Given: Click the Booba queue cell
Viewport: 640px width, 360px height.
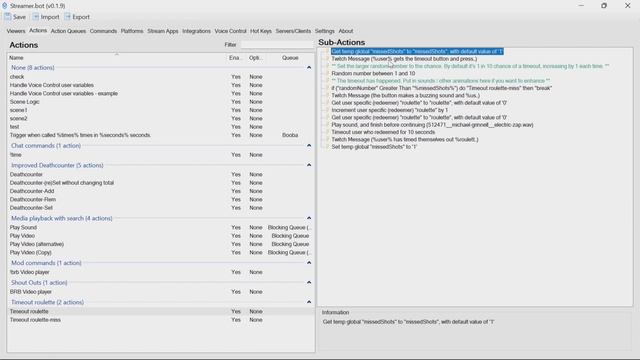Looking at the screenshot, I should [x=290, y=135].
